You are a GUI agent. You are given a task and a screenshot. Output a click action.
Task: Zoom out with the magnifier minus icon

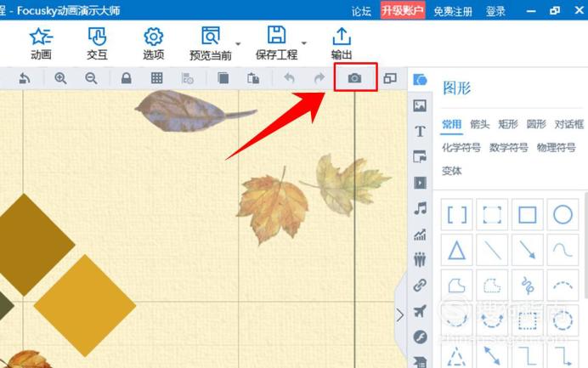coord(91,78)
